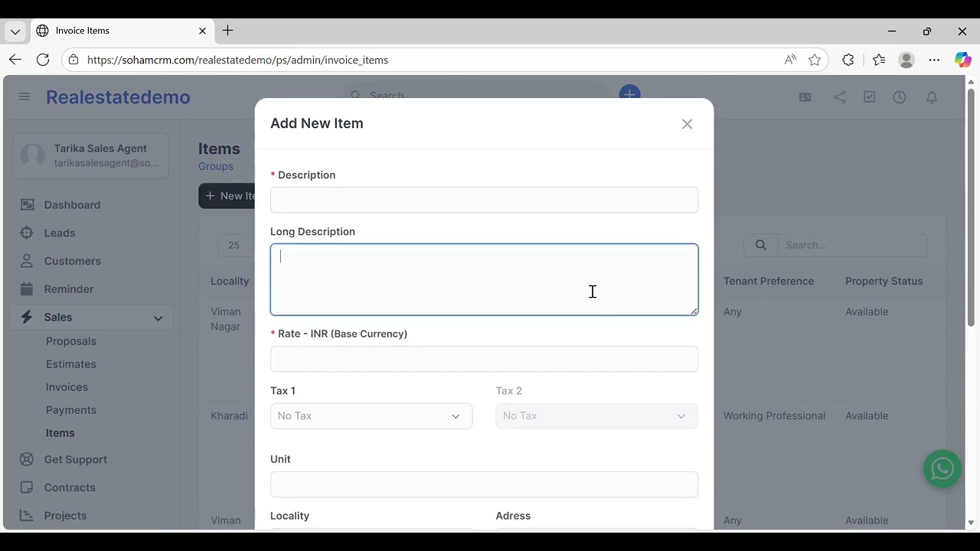Click the New Item button
The width and height of the screenshot is (980, 551).
click(x=227, y=196)
